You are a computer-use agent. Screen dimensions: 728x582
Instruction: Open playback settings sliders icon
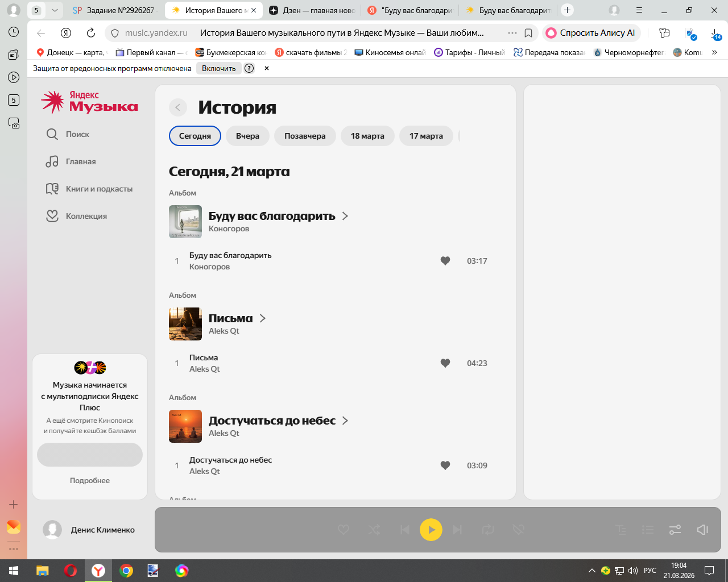point(675,530)
